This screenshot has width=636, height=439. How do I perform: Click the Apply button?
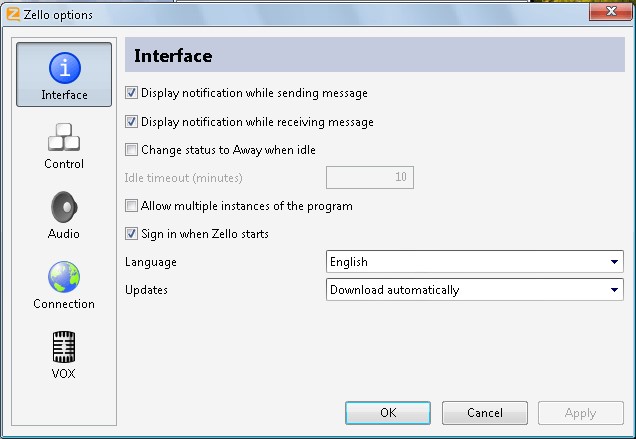click(x=580, y=413)
